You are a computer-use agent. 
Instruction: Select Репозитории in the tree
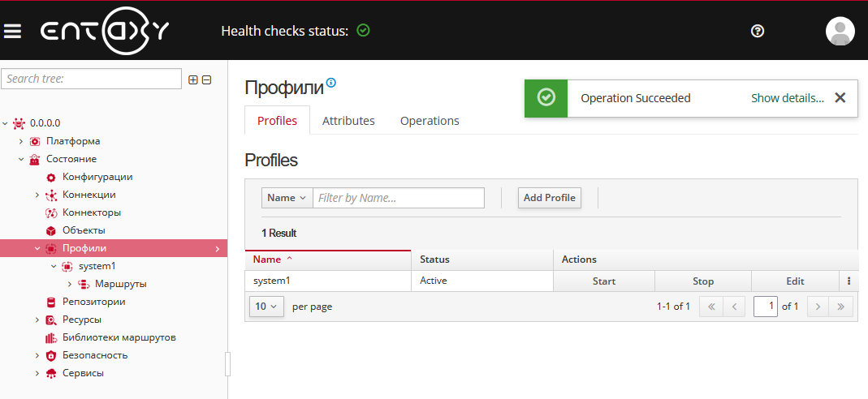93,302
